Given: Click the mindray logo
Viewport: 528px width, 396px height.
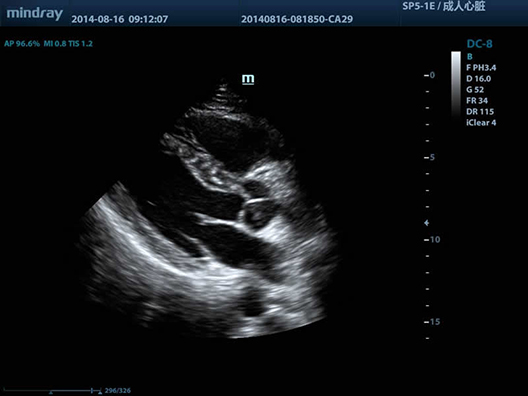Looking at the screenshot, I should [34, 14].
